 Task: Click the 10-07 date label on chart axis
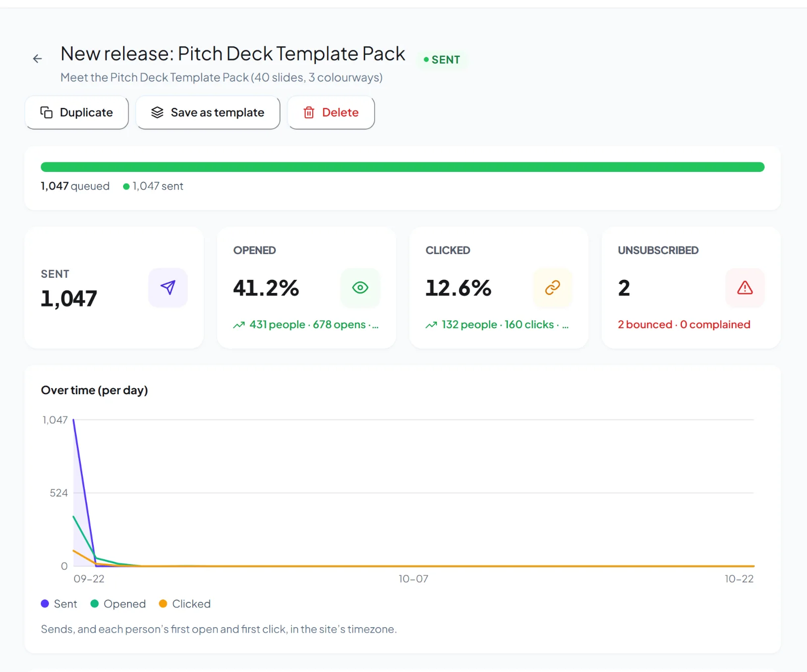[x=413, y=579]
